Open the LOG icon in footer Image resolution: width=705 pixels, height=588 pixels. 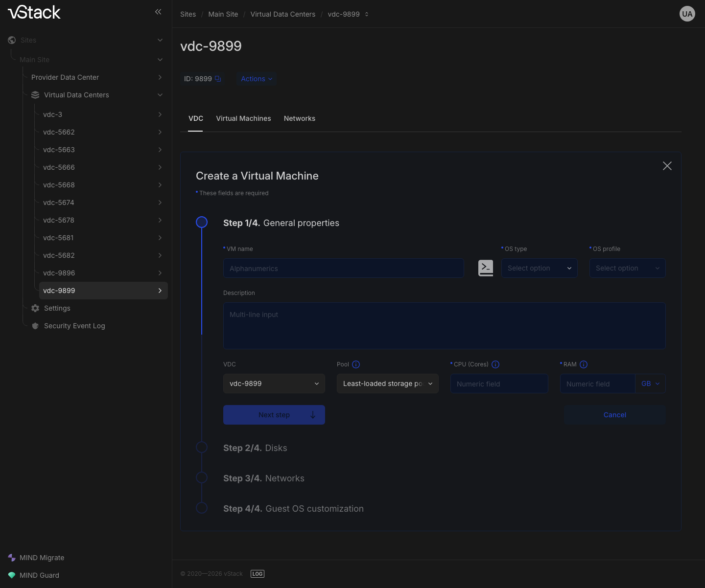(x=258, y=574)
